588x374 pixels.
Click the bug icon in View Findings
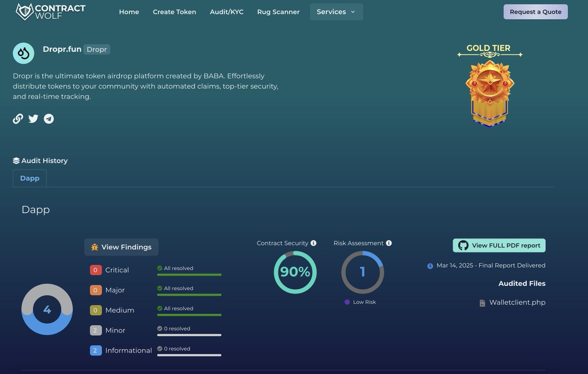pos(95,247)
